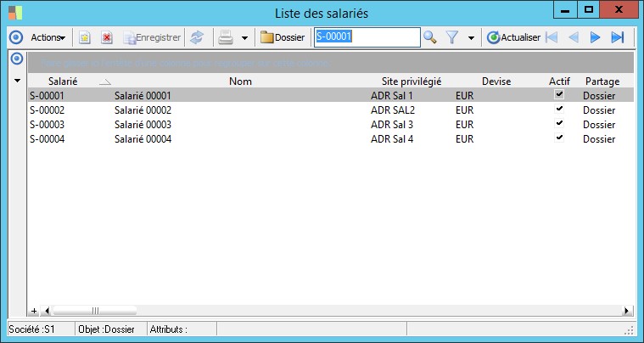Click the Actualiser refresh button
Image resolution: width=644 pixels, height=343 pixels.
[x=514, y=38]
